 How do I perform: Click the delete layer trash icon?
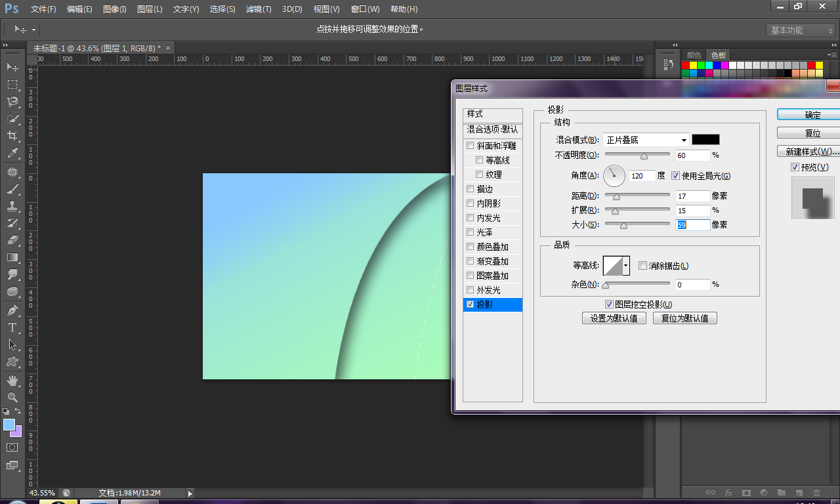point(816,492)
